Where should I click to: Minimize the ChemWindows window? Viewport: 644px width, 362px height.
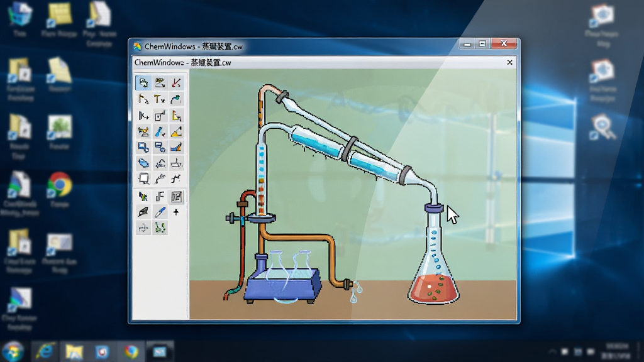point(467,43)
